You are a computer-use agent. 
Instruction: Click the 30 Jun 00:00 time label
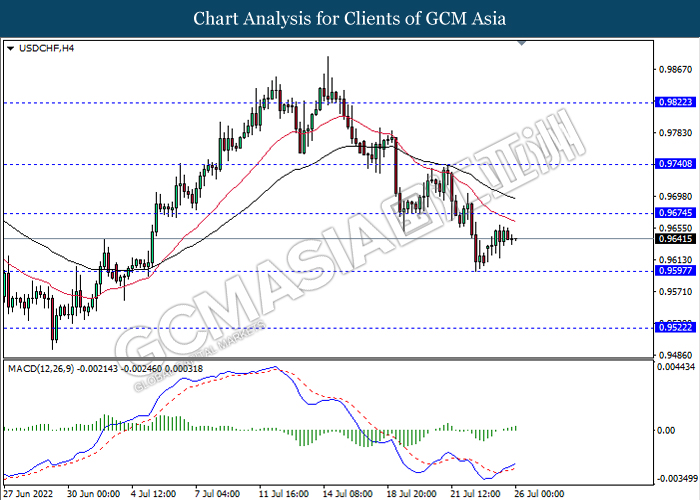93,494
